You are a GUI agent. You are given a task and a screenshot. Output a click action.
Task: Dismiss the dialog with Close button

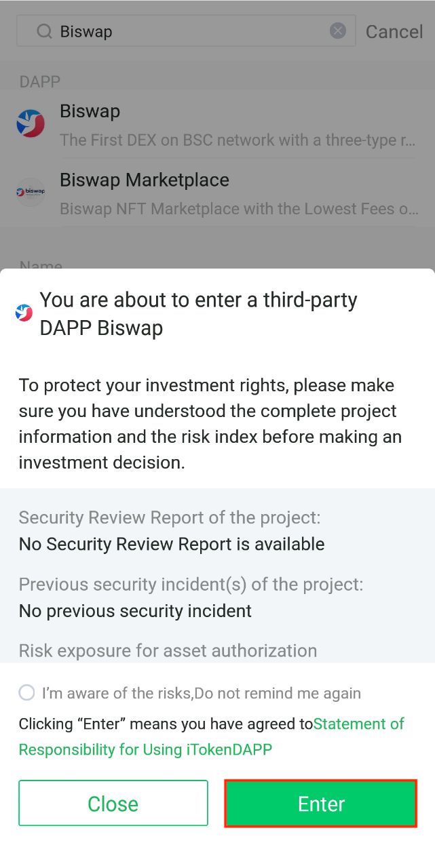113,803
